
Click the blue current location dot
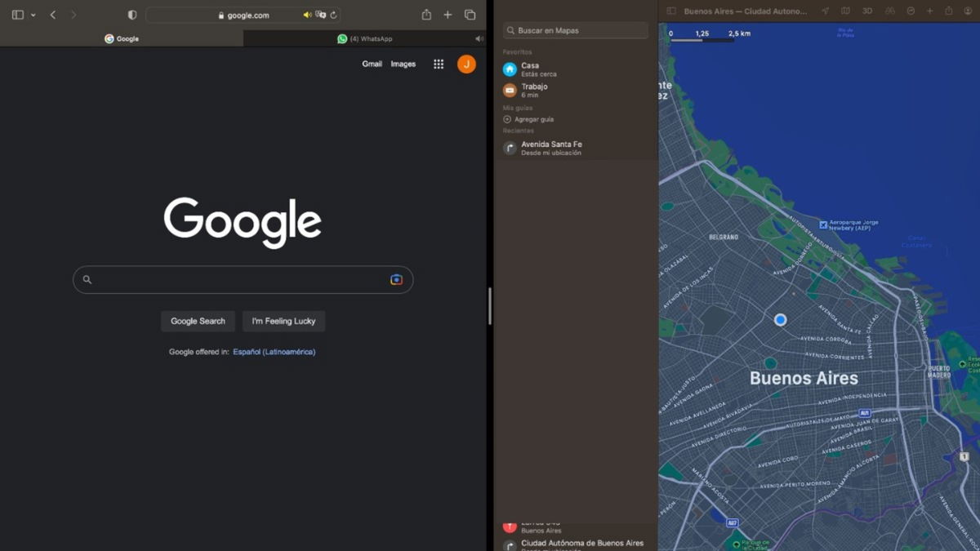tap(780, 320)
